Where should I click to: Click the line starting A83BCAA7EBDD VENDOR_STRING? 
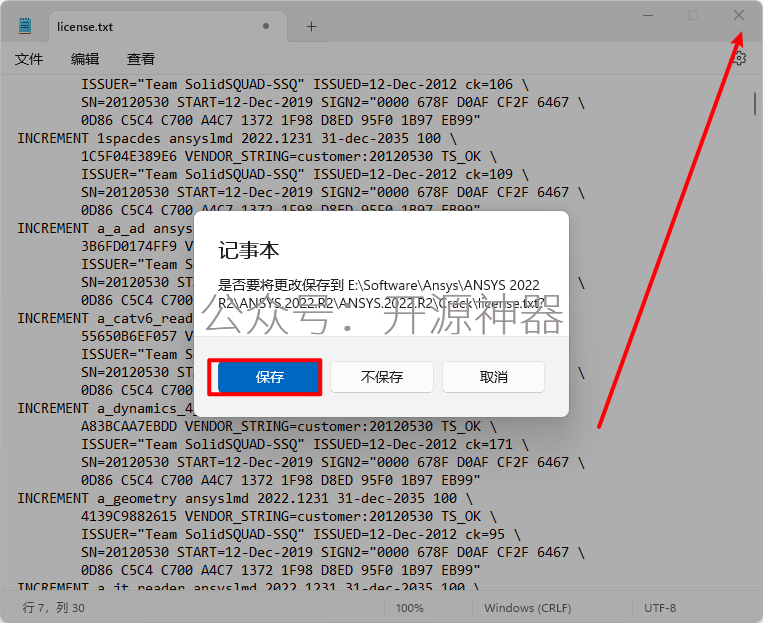click(289, 426)
